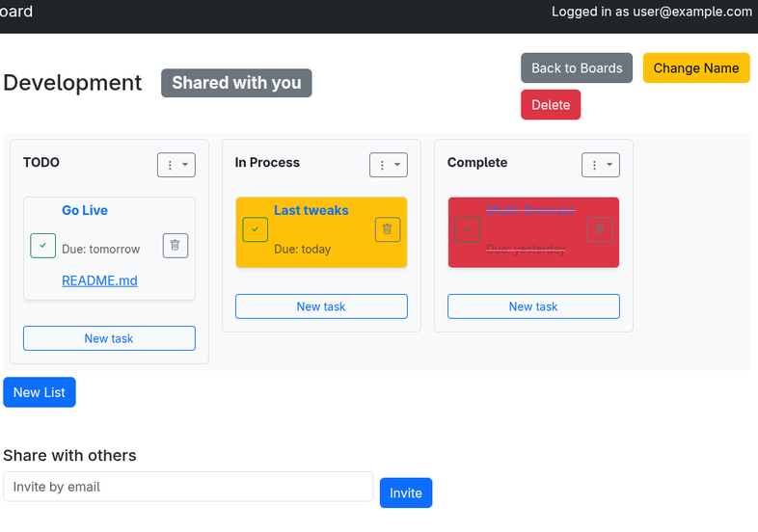Add a New task to TODO list
The image size is (758, 532).
pyautogui.click(x=109, y=338)
